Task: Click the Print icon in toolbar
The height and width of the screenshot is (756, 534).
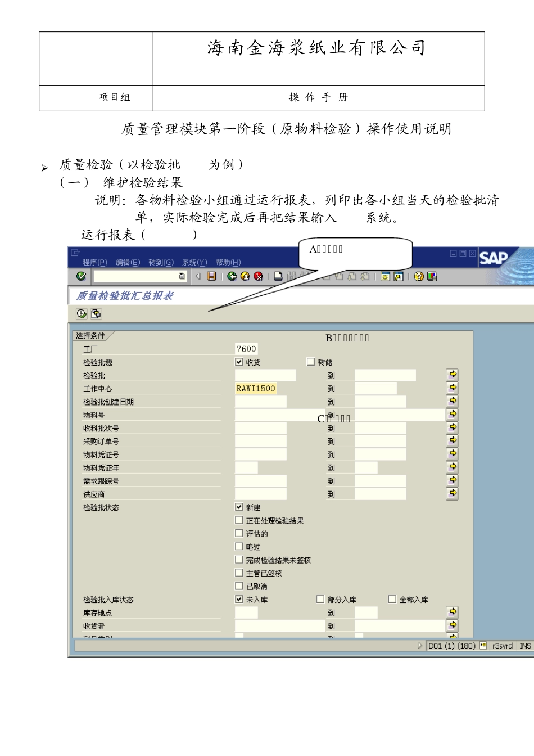Action: point(278,276)
